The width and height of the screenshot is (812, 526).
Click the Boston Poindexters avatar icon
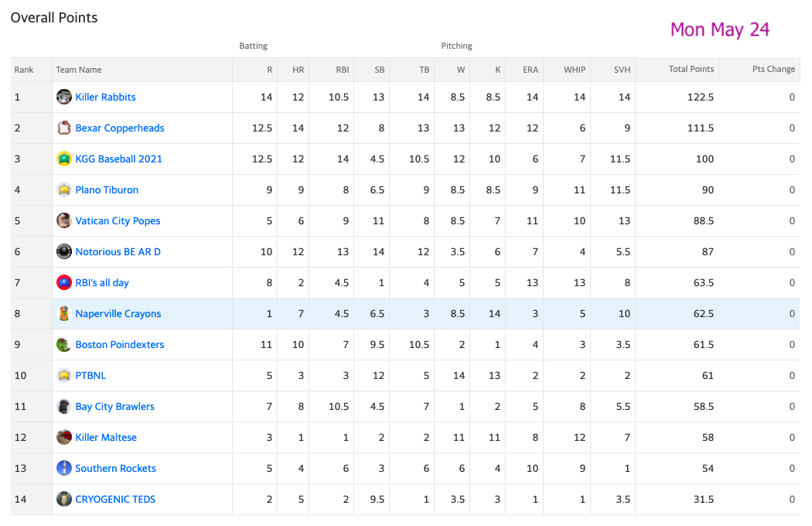pyautogui.click(x=63, y=345)
